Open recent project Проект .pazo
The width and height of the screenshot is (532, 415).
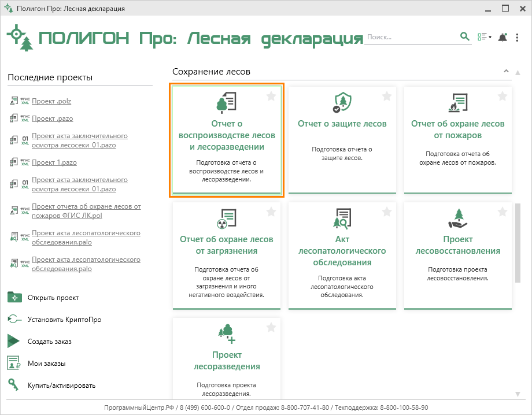click(x=52, y=118)
